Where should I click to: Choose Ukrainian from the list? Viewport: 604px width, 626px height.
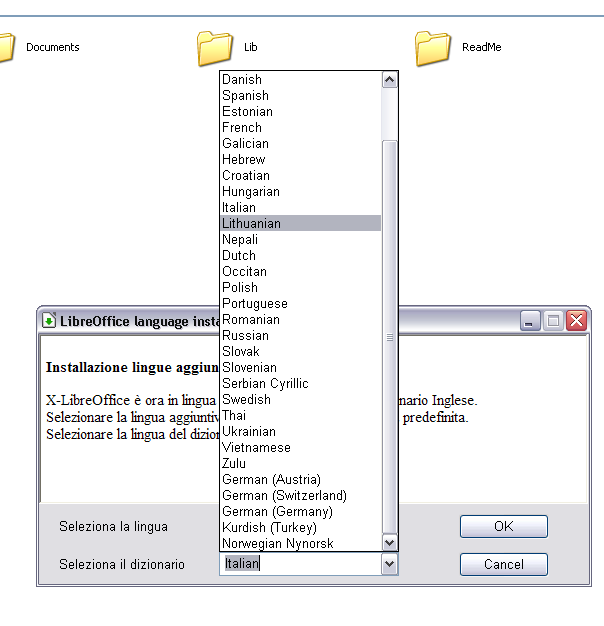tap(300, 431)
